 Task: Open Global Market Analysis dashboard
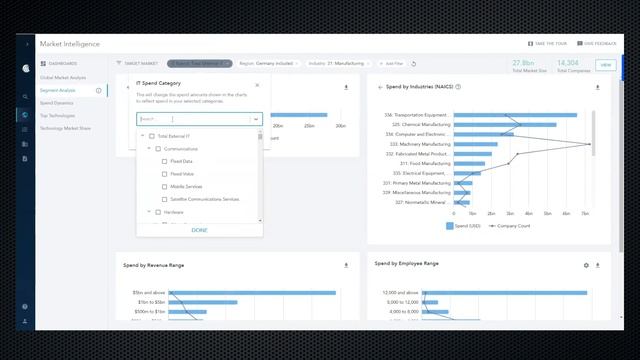tap(63, 78)
